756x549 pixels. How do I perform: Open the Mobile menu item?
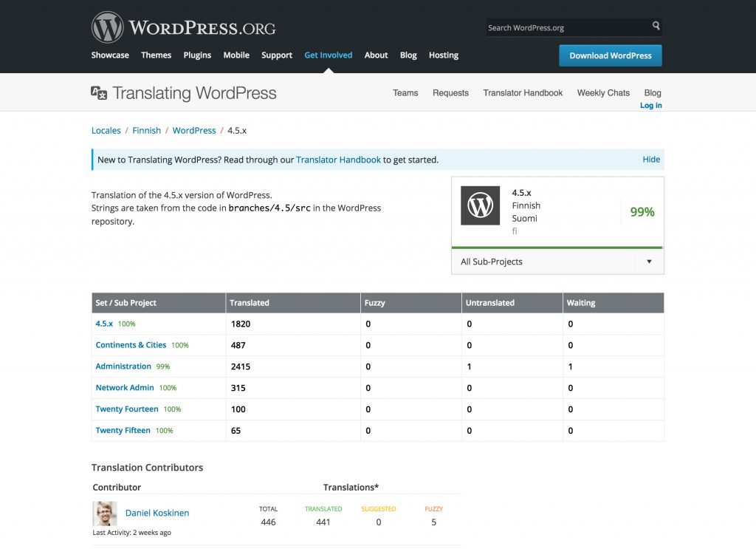(x=236, y=55)
